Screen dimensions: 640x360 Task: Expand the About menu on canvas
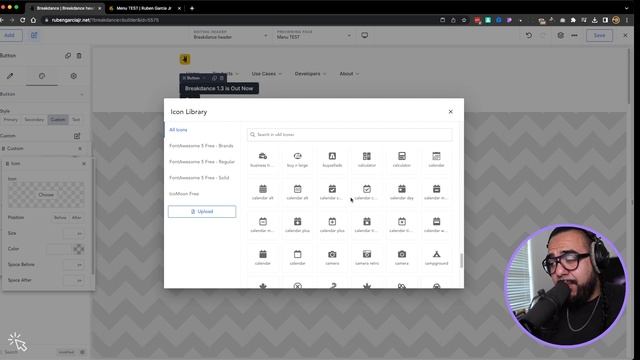pyautogui.click(x=349, y=74)
